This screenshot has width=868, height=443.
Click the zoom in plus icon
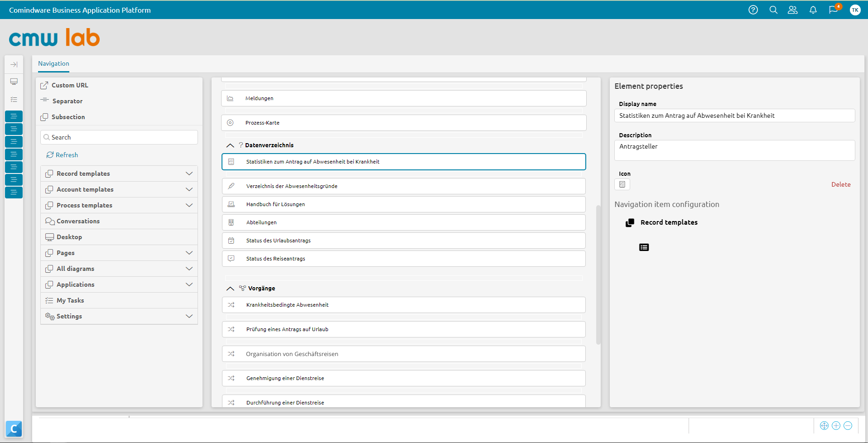click(x=836, y=426)
